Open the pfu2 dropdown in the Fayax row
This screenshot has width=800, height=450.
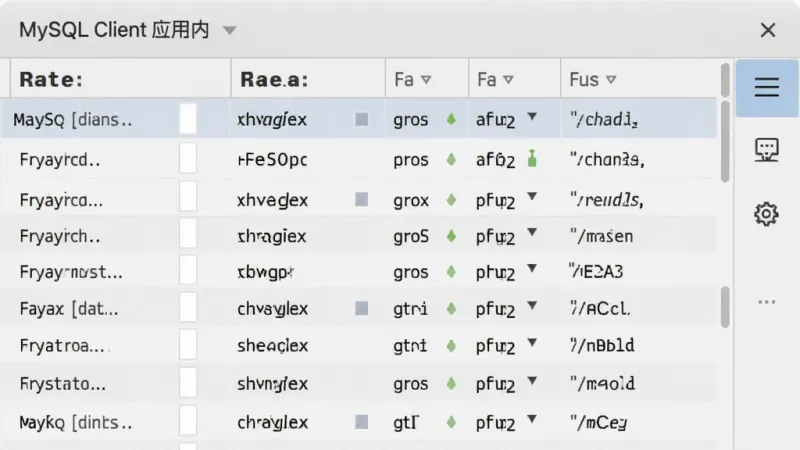tap(532, 306)
